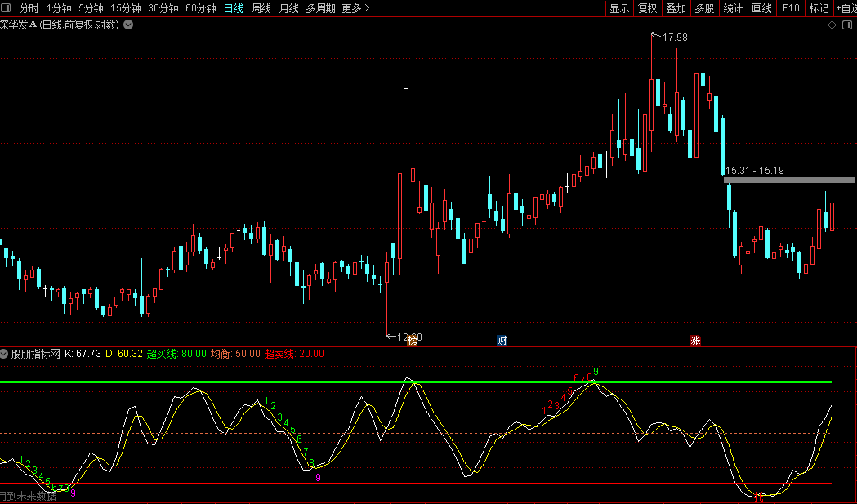Expand 更多 period options
This screenshot has width=857, height=504.
click(355, 8)
